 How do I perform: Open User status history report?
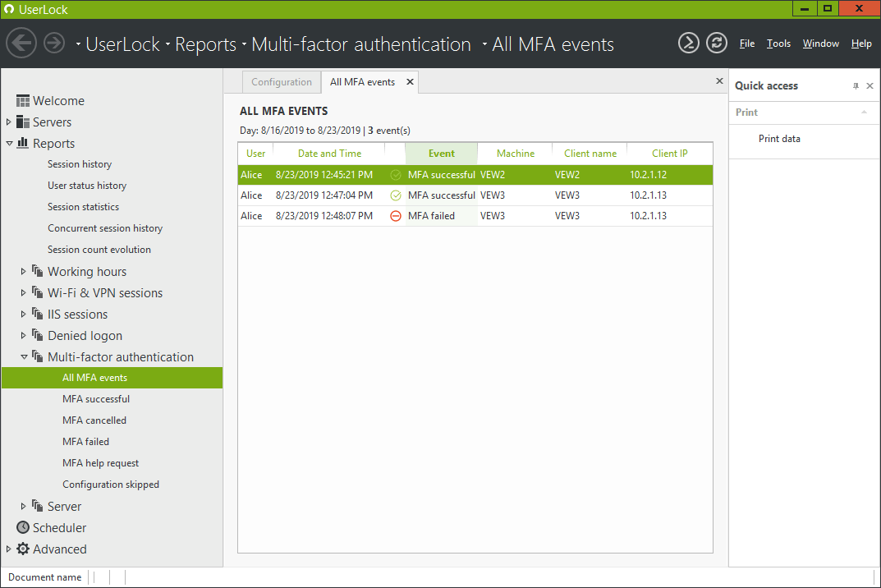[87, 186]
